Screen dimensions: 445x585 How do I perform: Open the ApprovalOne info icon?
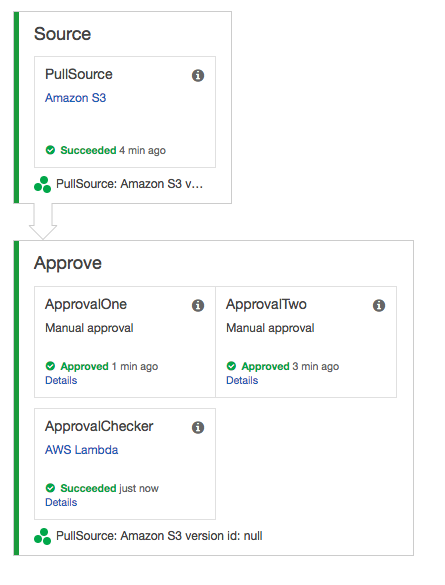pos(198,305)
